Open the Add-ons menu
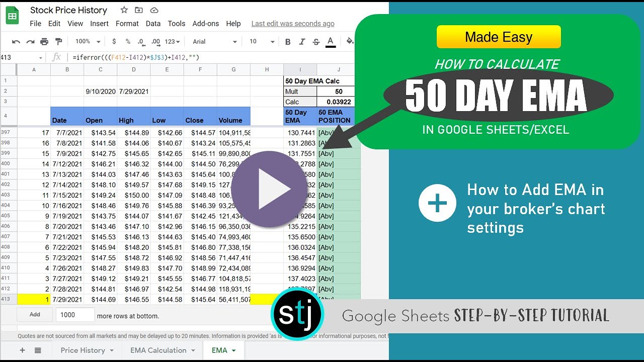 [206, 24]
